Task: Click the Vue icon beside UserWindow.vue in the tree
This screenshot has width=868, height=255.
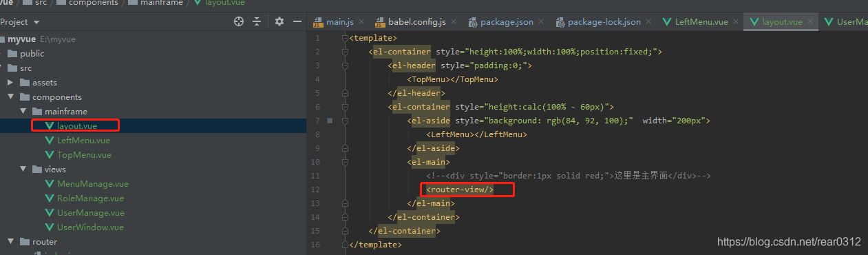Action: (50, 227)
